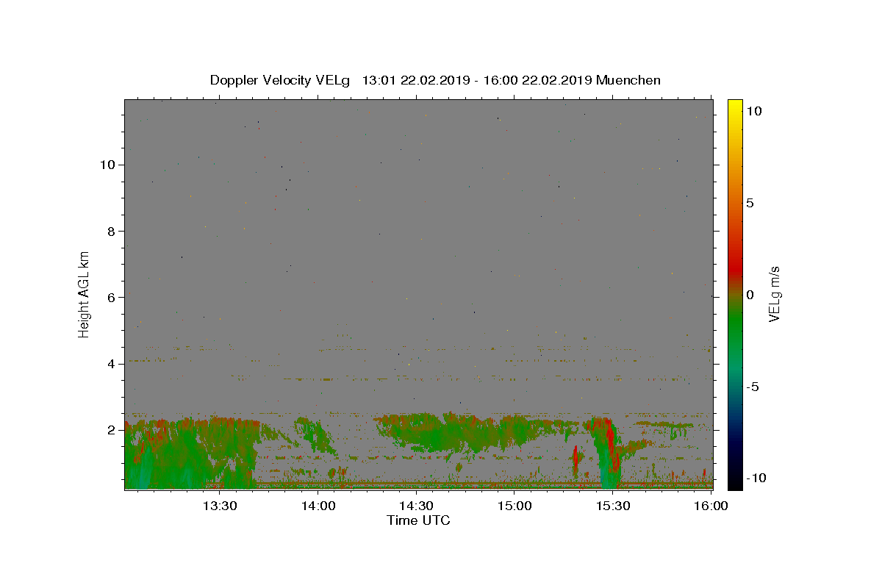Click the colorbar label '5'

tap(750, 203)
